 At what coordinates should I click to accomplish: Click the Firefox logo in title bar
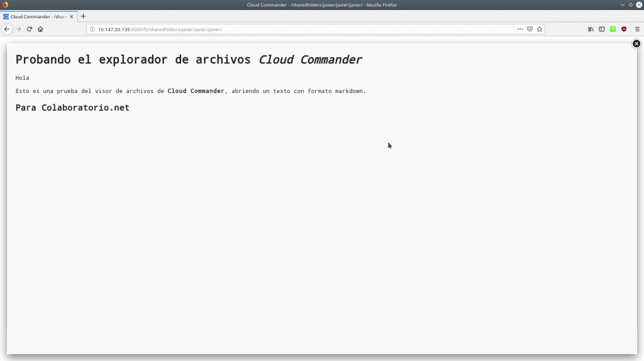5,5
